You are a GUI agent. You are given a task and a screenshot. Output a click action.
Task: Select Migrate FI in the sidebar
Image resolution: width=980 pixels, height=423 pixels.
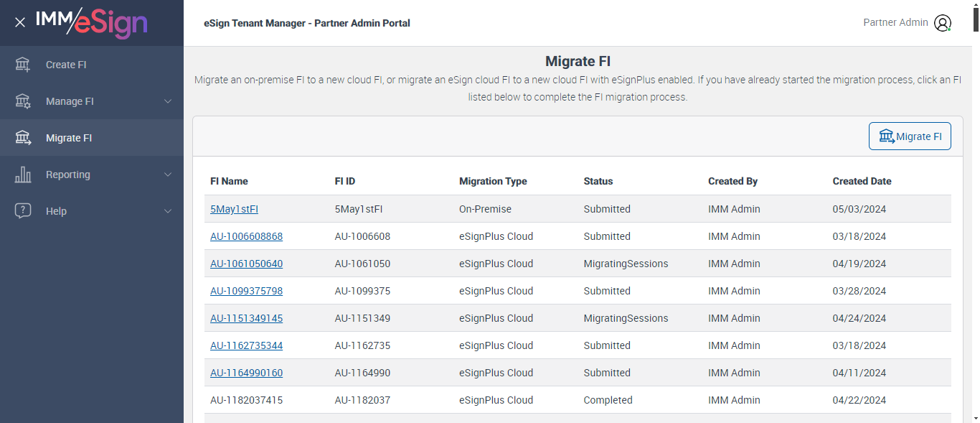point(69,138)
